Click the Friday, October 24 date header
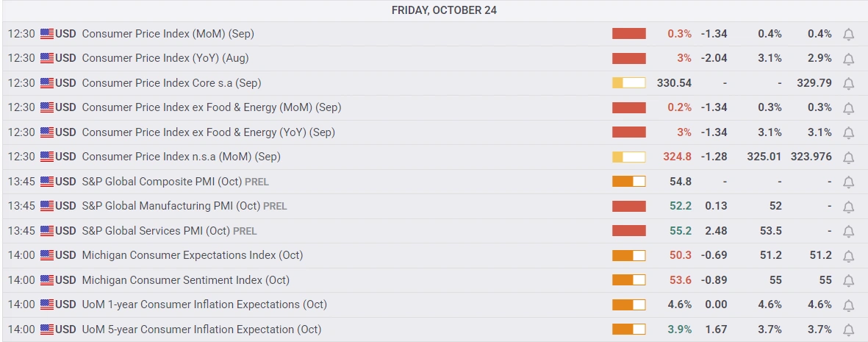Viewport: 868px width, 342px height. pyautogui.click(x=434, y=10)
